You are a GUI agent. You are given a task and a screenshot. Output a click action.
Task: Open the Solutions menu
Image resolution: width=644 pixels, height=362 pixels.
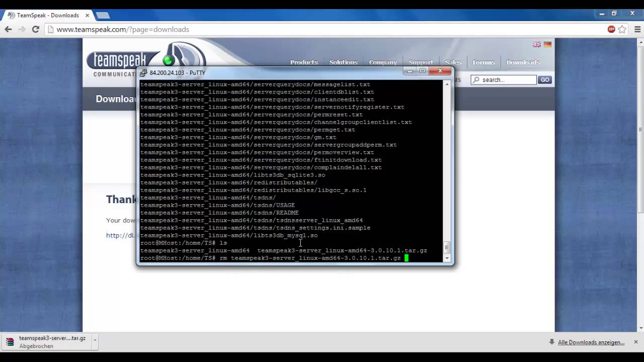(x=343, y=62)
